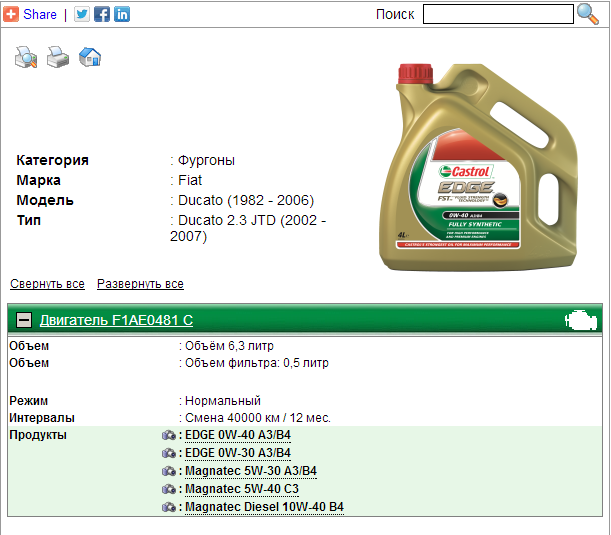This screenshot has width=611, height=535.
Task: Click the white engine icon in green header
Action: coord(579,321)
